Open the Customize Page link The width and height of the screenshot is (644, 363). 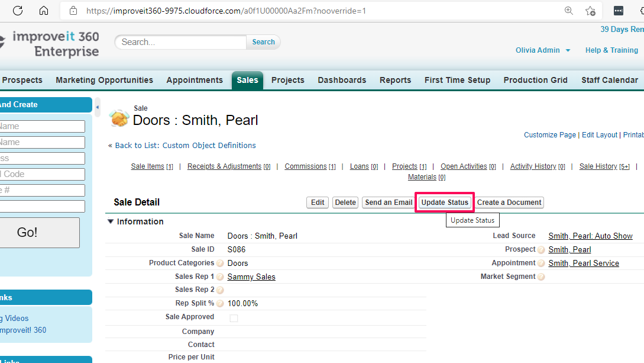coord(550,135)
